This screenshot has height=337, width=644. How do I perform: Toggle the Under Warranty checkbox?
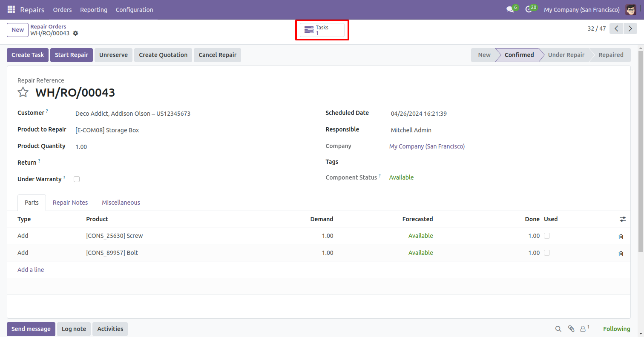point(77,179)
